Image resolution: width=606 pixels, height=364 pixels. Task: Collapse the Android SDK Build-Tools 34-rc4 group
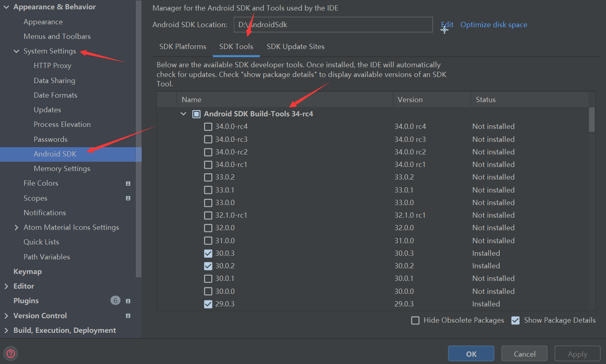(x=183, y=114)
